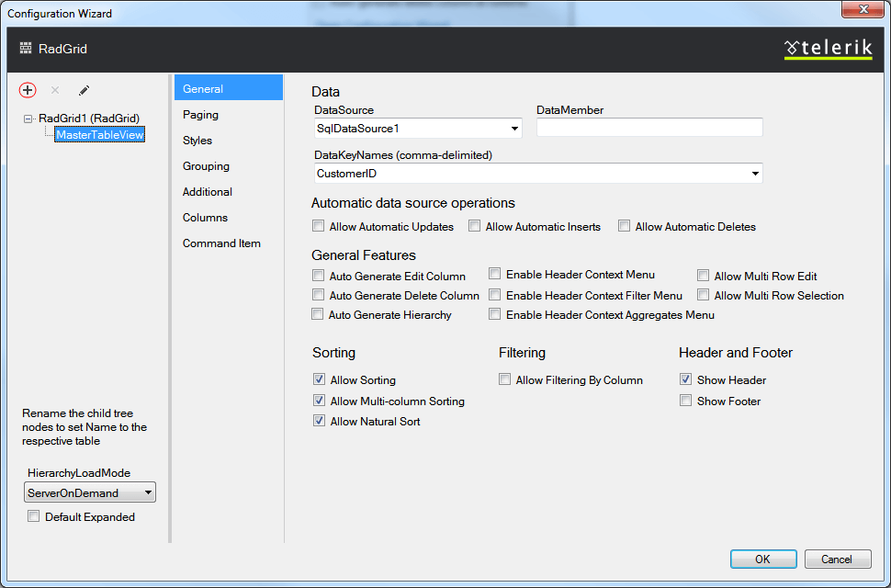Image resolution: width=891 pixels, height=588 pixels.
Task: Click the OK button
Action: tap(762, 559)
